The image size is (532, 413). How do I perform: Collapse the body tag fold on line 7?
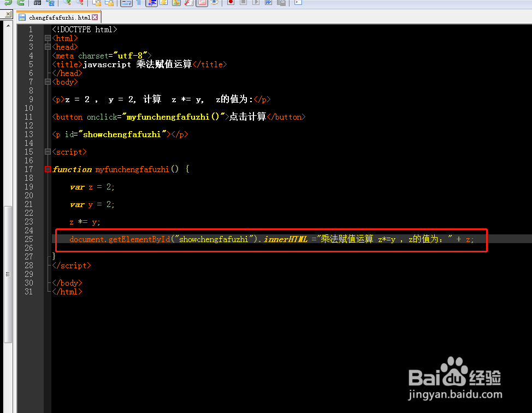[x=48, y=82]
